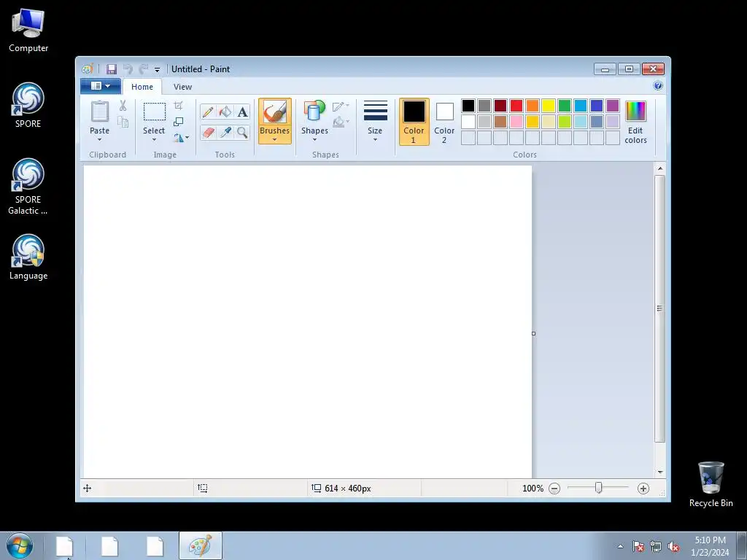This screenshot has width=747, height=560.
Task: Click the scroll down arrow of canvas
Action: pos(659,472)
